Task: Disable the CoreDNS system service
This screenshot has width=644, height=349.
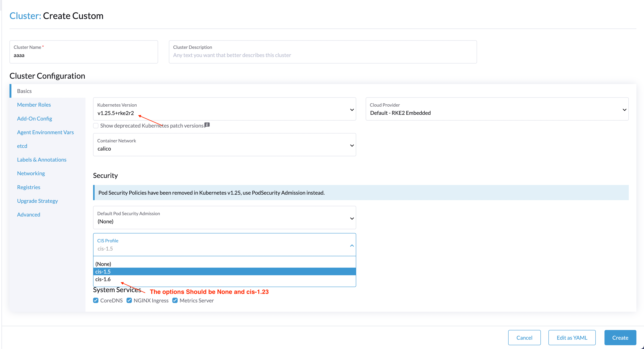Action: (96, 300)
